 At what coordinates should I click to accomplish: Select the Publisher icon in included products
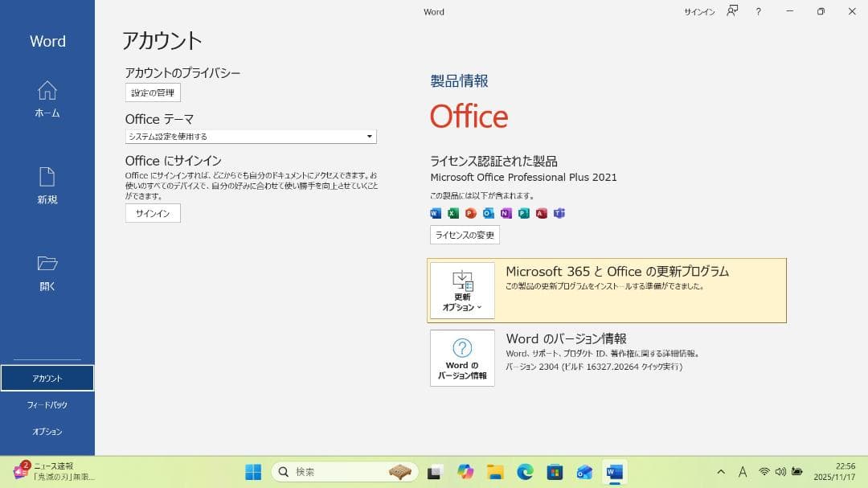point(523,213)
